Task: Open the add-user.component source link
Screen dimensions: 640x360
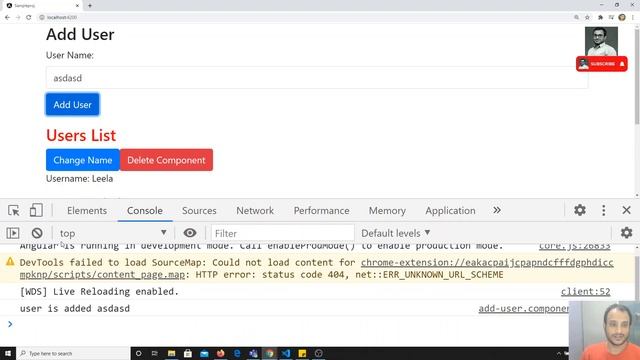Action: 523,308
